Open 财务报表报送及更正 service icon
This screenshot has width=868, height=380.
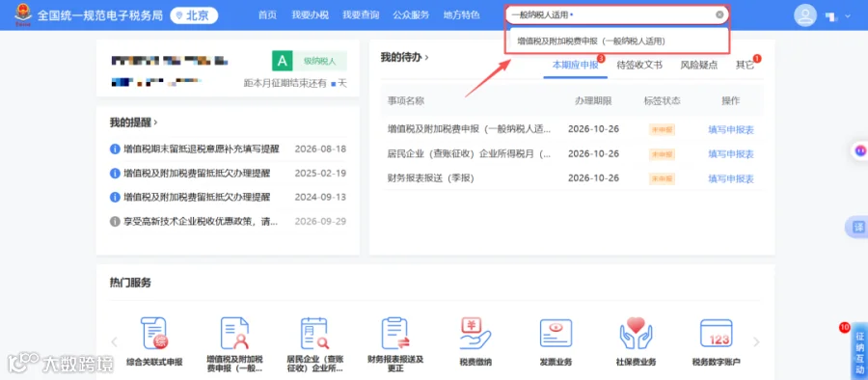coord(395,334)
